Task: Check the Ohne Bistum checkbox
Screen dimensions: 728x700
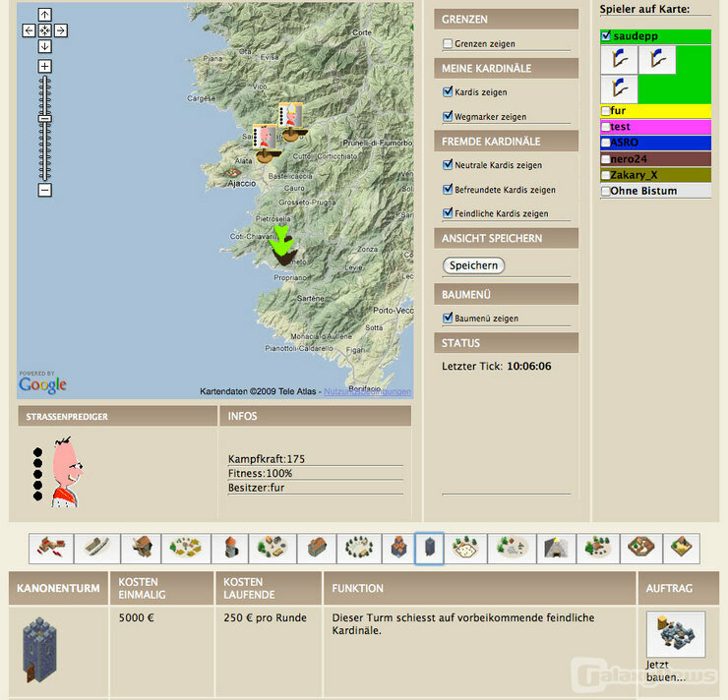Action: coord(606,191)
